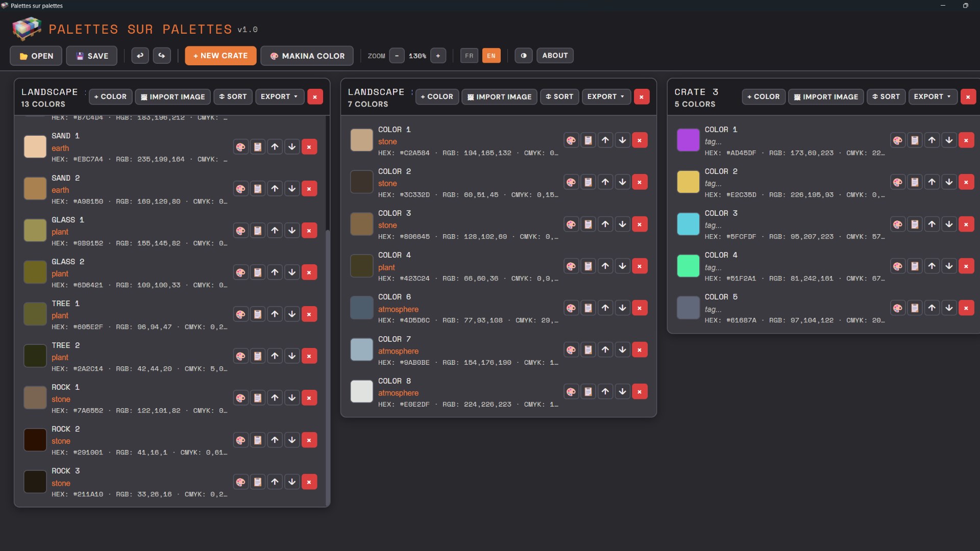Open palette editor icon for Tree 2
The height and width of the screenshot is (551, 980).
click(x=240, y=356)
